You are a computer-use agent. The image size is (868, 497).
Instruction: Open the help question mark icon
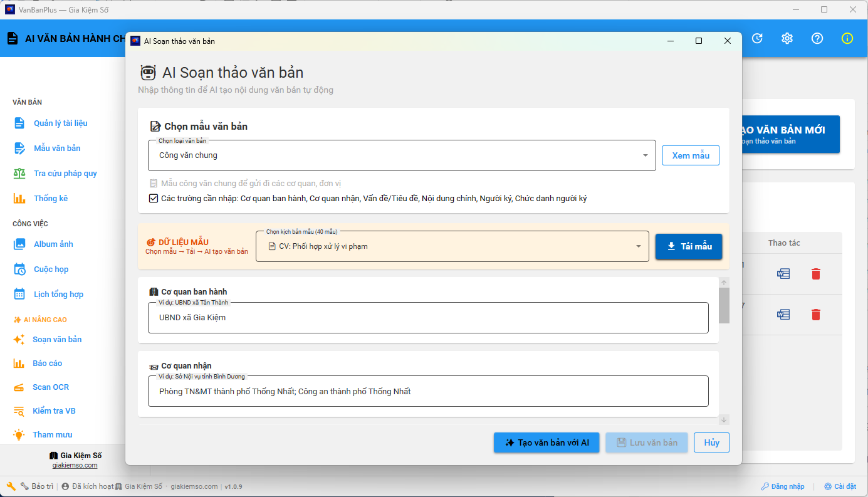point(817,38)
